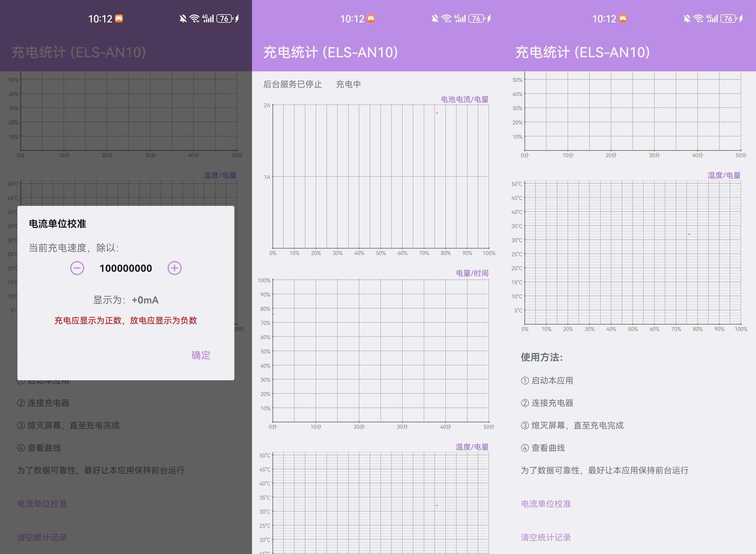This screenshot has width=756, height=554.
Task: Click the 温度/电量 label in the right screen
Action: point(724,175)
